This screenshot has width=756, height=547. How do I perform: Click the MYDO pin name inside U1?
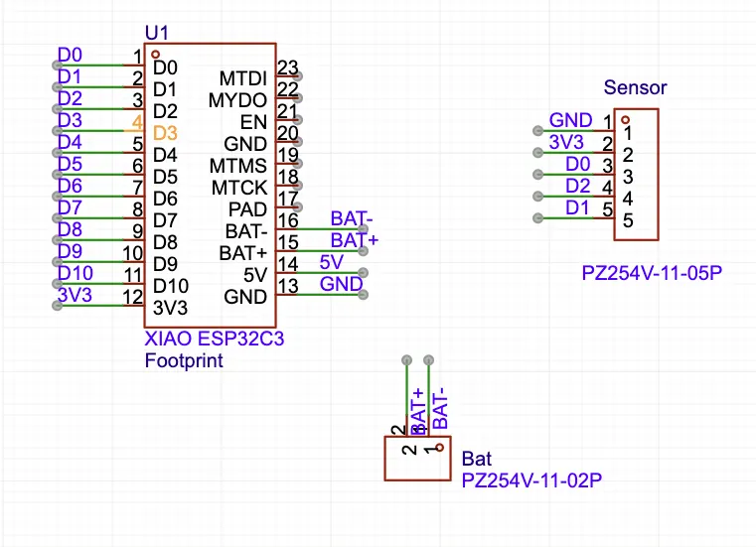click(x=237, y=100)
